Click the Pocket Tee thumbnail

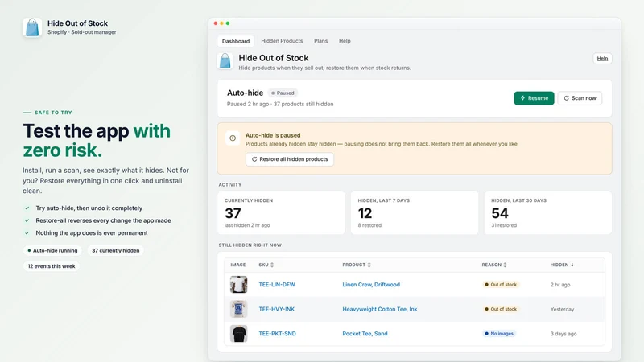click(x=238, y=334)
